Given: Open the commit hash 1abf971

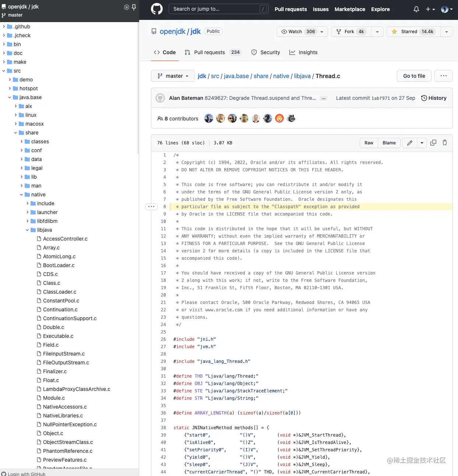Looking at the screenshot, I should click(x=380, y=98).
